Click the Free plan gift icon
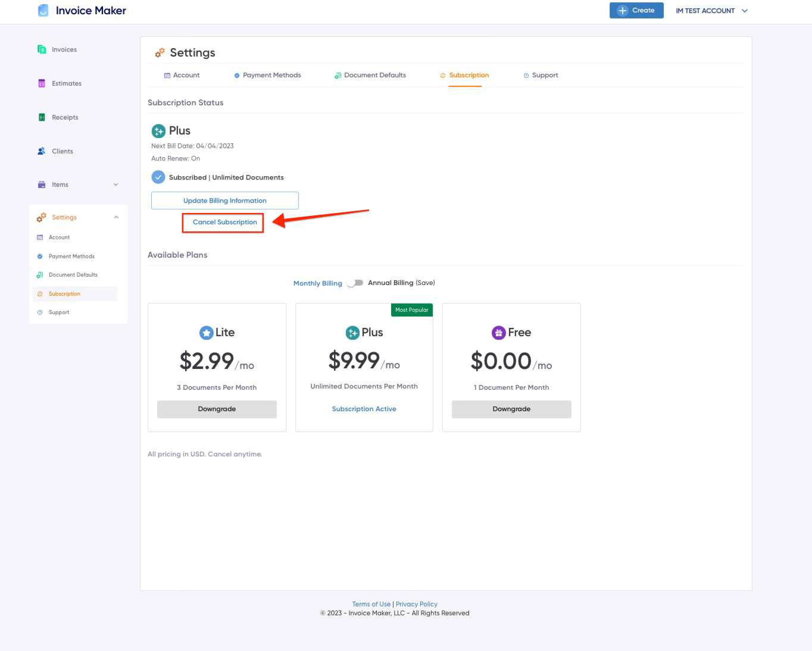Viewport: 812px width, 651px height. pyautogui.click(x=499, y=333)
